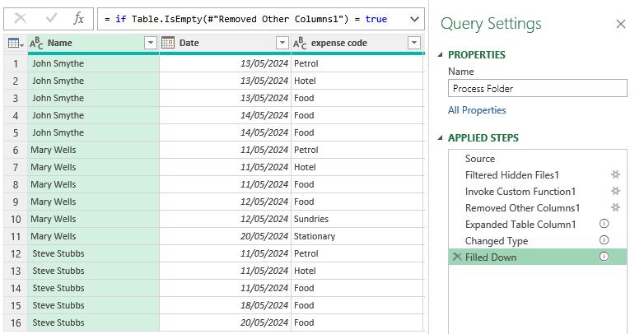Open settings gear for Invoke Custom Function1
Image resolution: width=644 pixels, height=334 pixels.
(x=615, y=191)
